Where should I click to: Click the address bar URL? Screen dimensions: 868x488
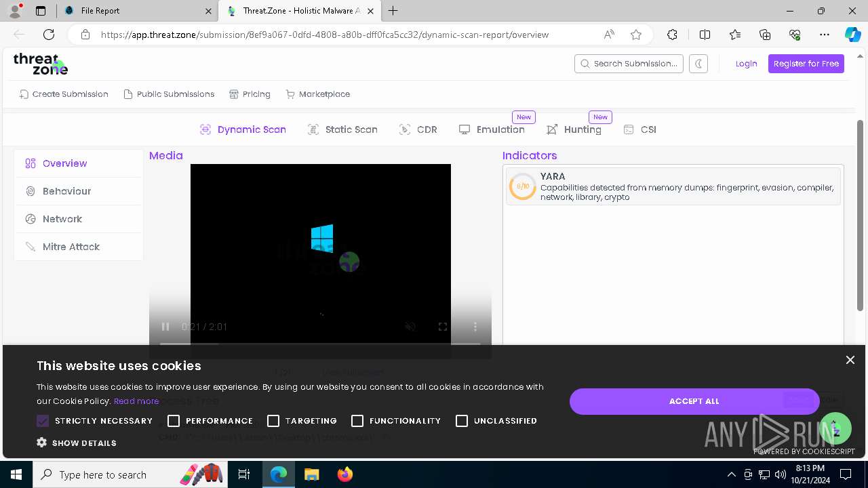[325, 35]
